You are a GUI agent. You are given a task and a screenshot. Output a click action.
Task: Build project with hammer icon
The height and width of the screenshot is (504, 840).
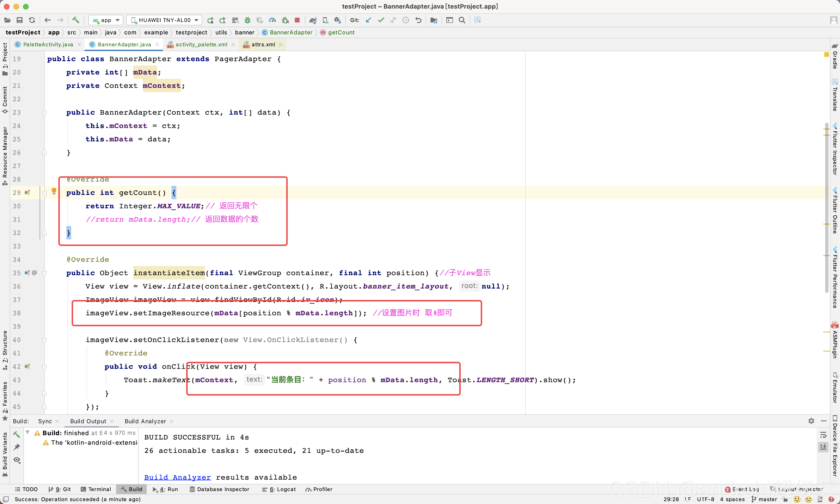click(75, 20)
